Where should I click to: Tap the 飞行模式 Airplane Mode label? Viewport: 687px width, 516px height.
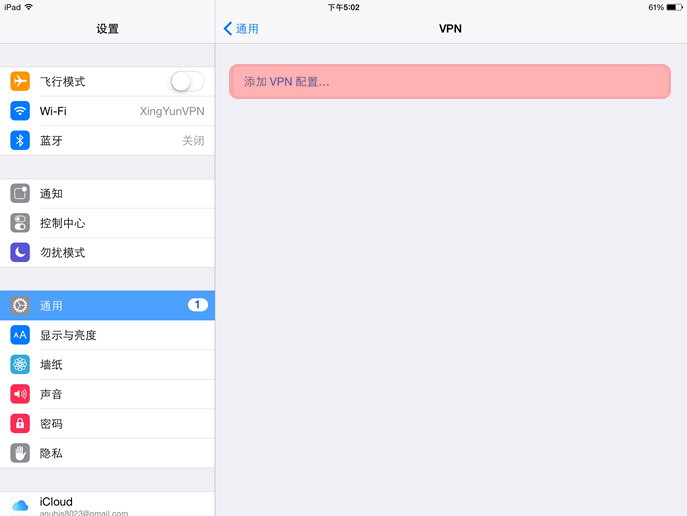click(63, 81)
